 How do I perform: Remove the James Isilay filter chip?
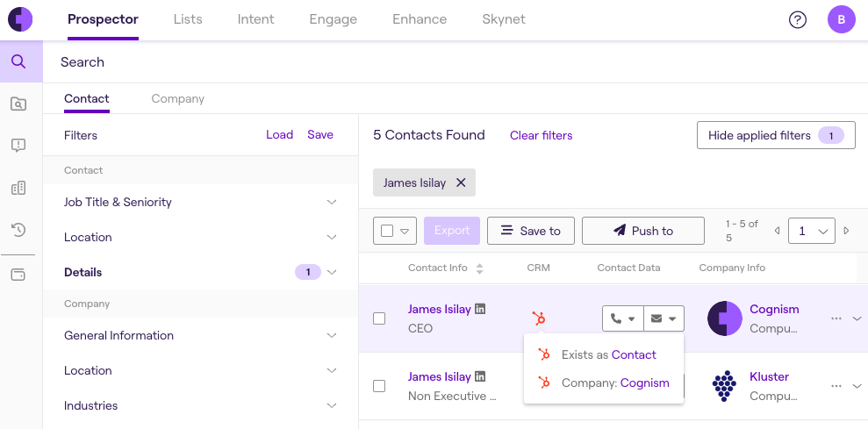(x=461, y=182)
